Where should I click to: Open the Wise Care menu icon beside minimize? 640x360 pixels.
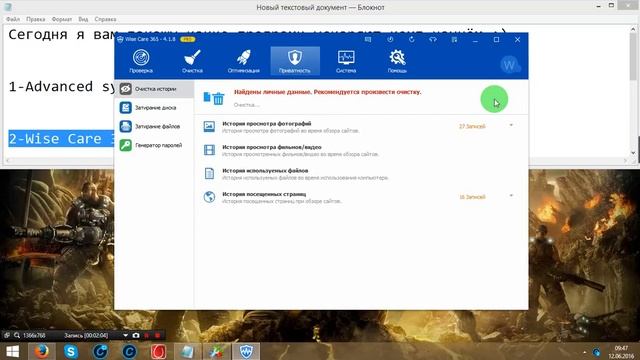[x=454, y=40]
